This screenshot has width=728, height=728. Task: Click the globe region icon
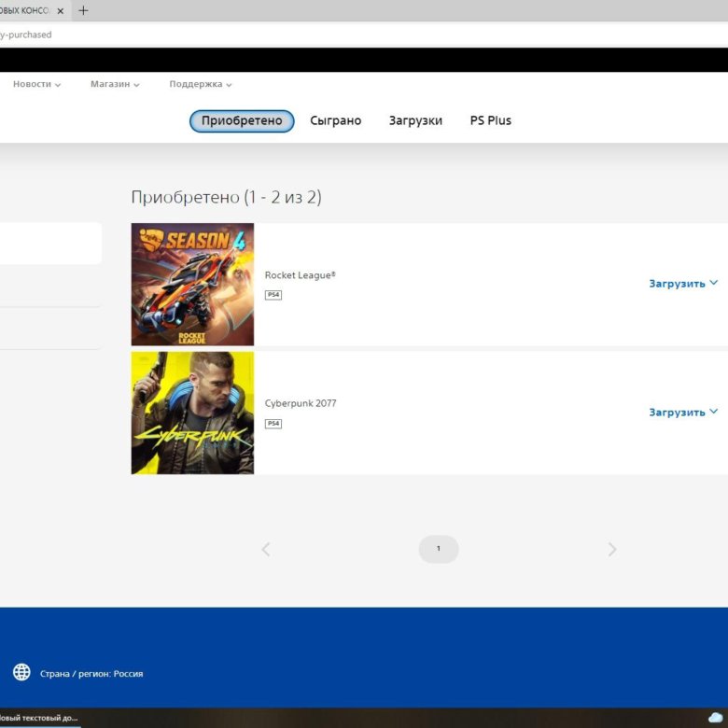[21, 672]
